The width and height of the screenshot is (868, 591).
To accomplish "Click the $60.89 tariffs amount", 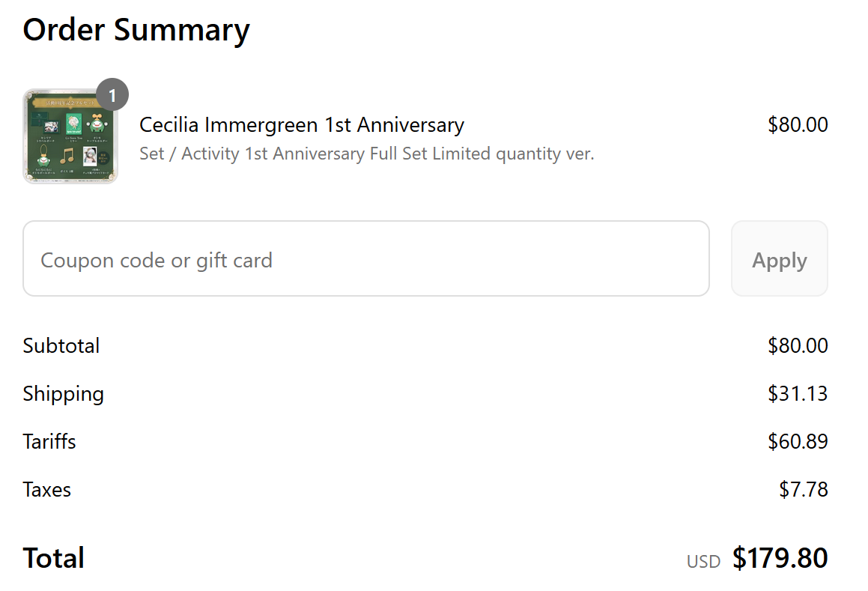I will click(x=797, y=441).
